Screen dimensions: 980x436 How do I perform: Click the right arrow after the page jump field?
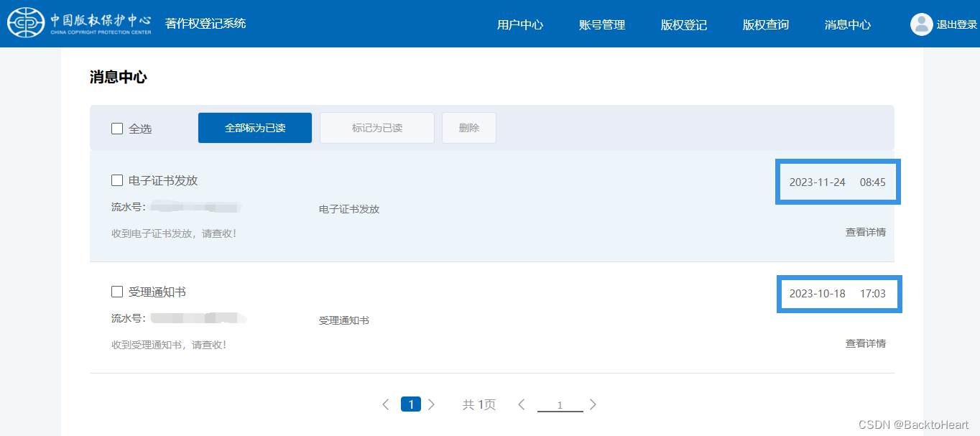tap(593, 404)
